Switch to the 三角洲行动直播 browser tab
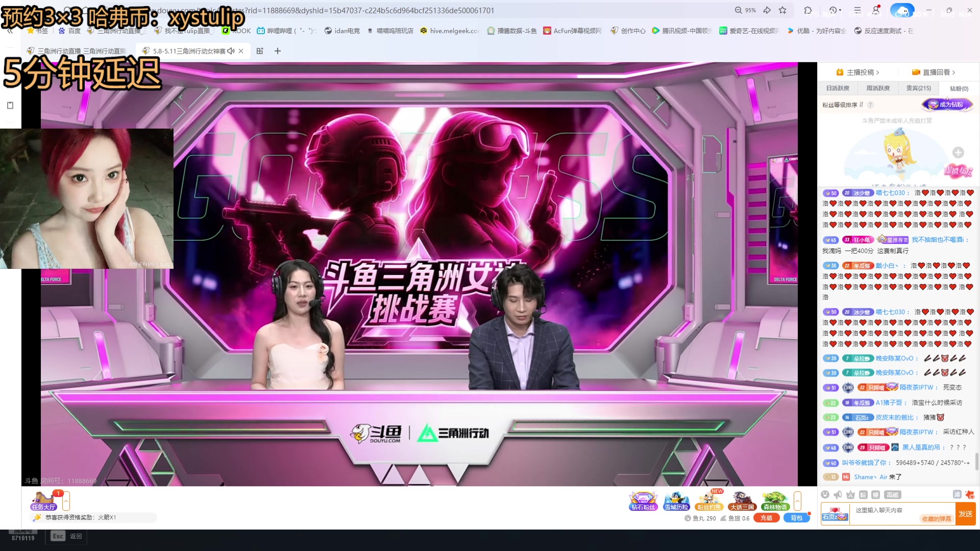The height and width of the screenshot is (551, 980). click(x=77, y=51)
